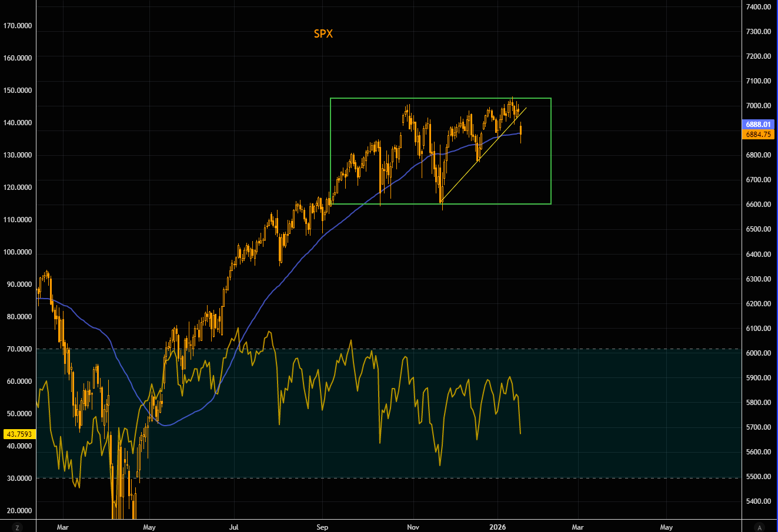Click the 160.0000 left scale label
The image size is (778, 532).
[17, 58]
